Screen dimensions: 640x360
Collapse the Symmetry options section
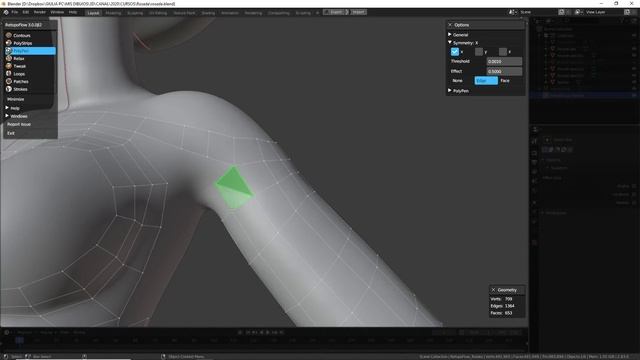point(450,42)
